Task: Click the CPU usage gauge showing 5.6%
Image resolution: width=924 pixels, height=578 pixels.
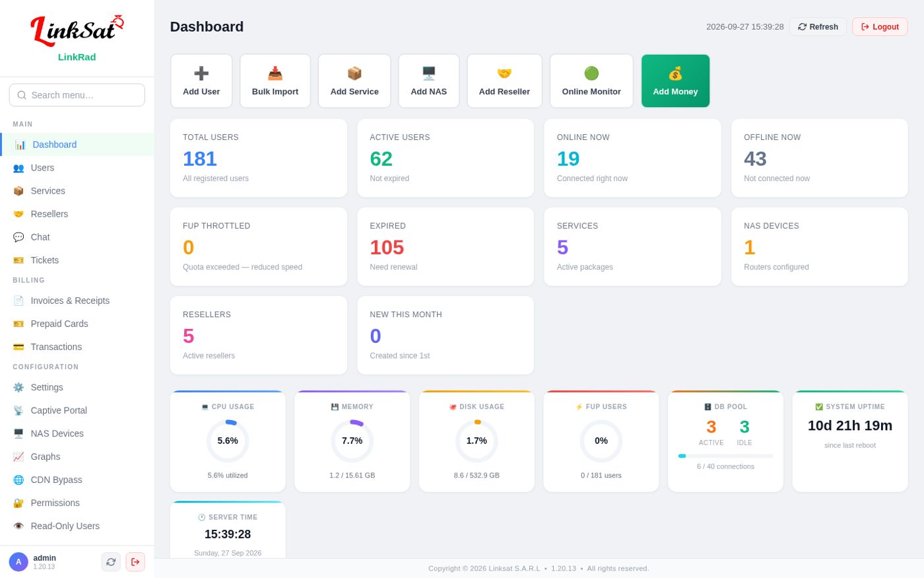Action: coord(228,441)
